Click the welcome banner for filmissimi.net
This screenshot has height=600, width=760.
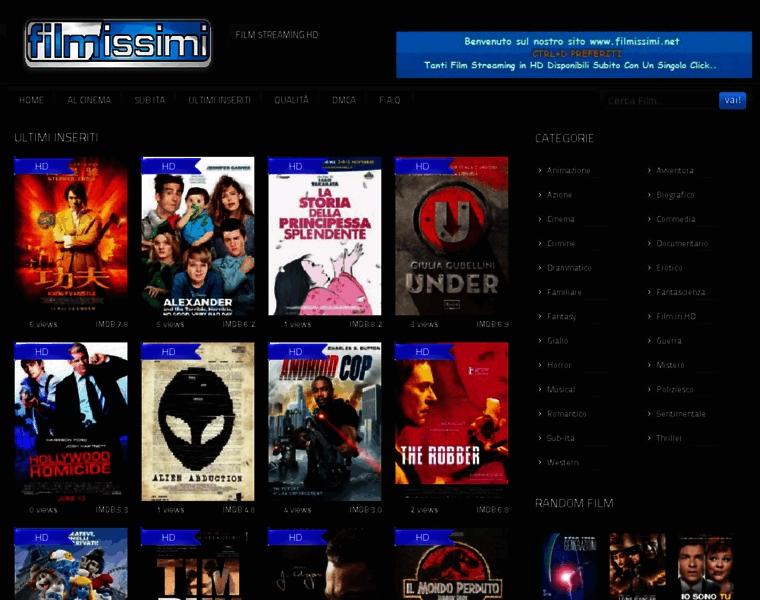[573, 54]
